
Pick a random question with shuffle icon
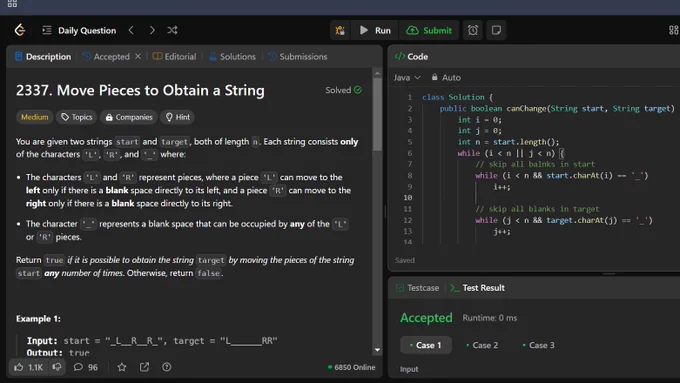coord(172,30)
